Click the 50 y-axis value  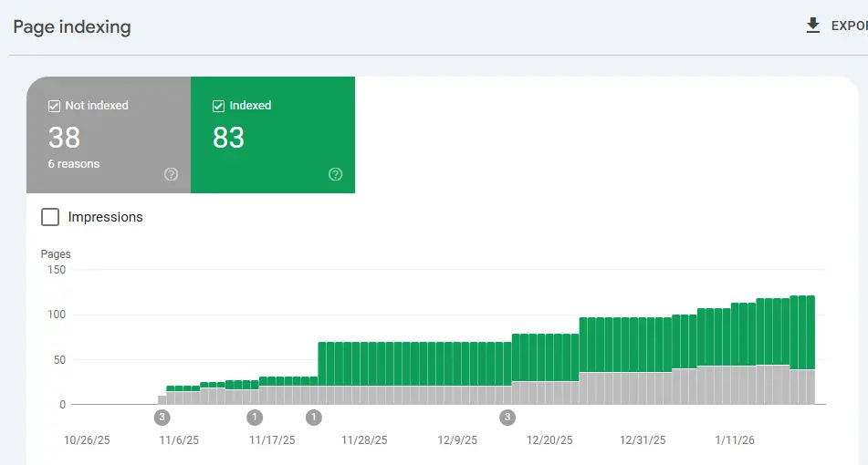(59, 360)
